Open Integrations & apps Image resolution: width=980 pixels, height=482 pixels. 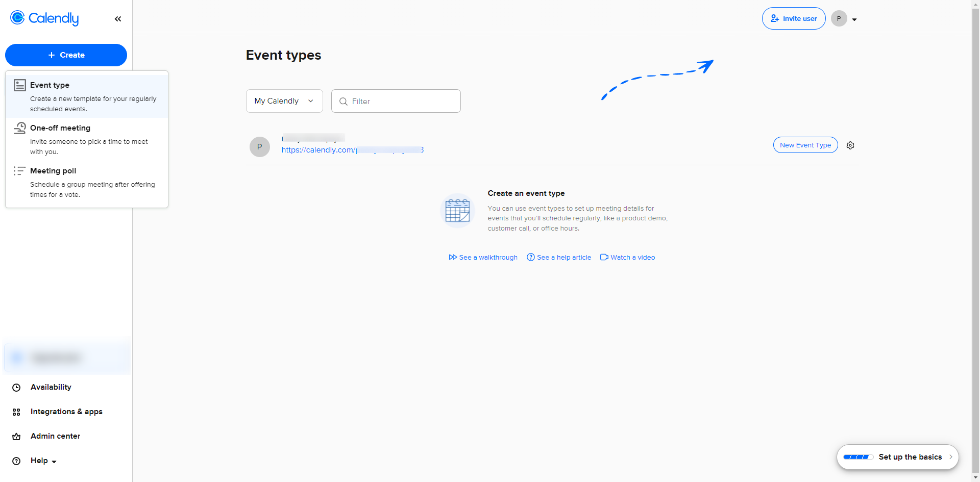point(66,412)
